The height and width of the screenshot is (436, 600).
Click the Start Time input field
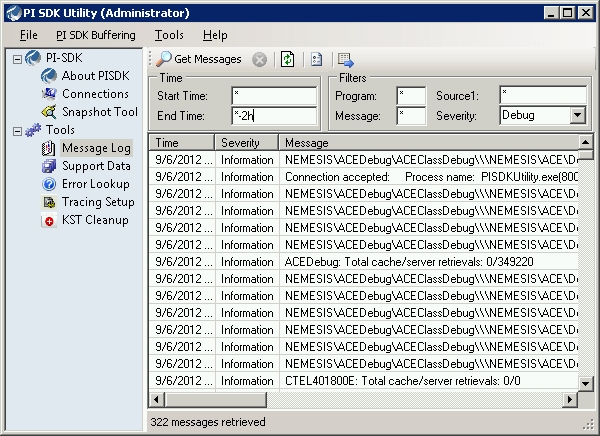[x=273, y=95]
